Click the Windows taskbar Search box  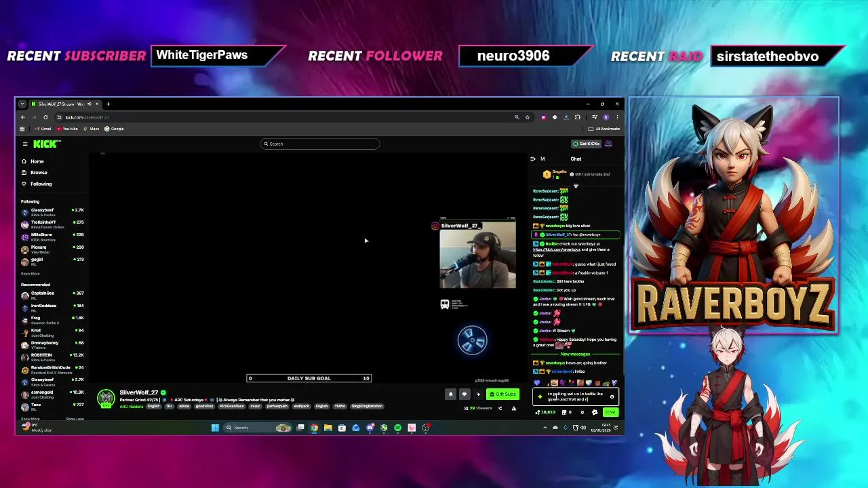(258, 428)
